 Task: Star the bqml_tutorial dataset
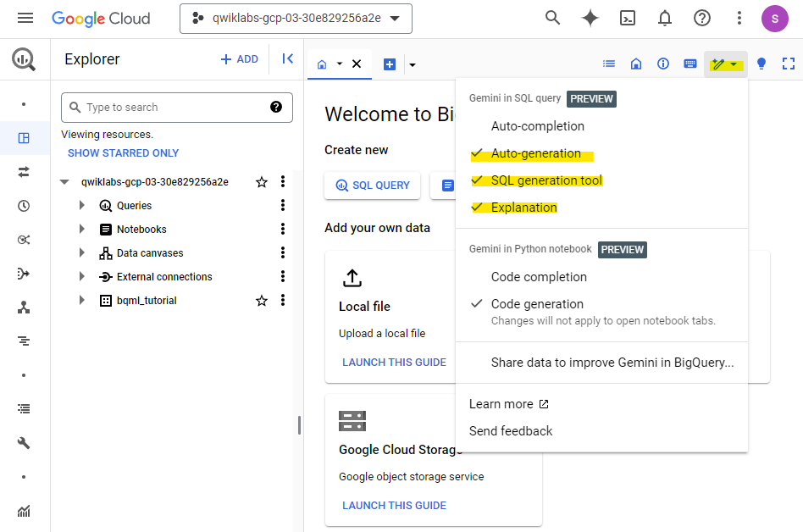point(262,301)
